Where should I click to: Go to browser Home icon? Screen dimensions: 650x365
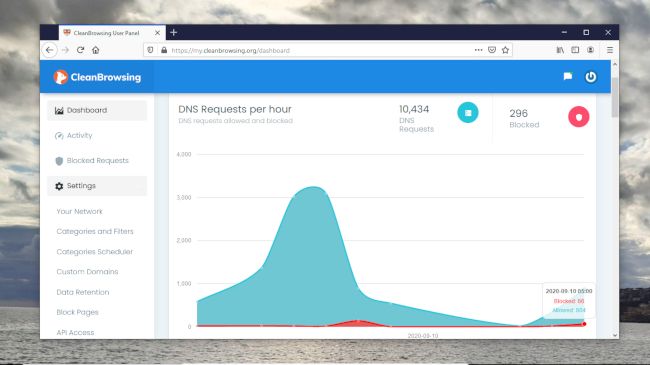[x=96, y=50]
